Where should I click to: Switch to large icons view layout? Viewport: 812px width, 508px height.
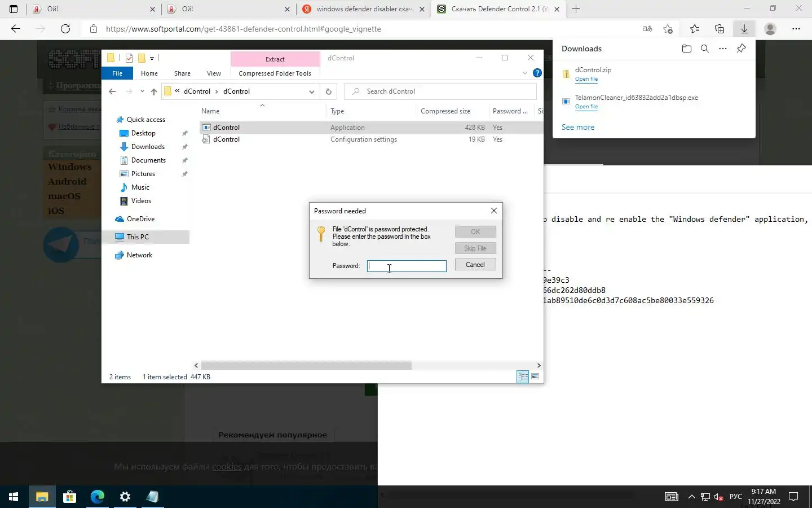click(x=535, y=377)
